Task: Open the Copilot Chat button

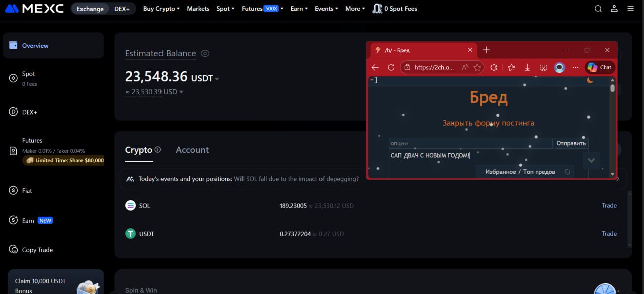Action: [600, 67]
